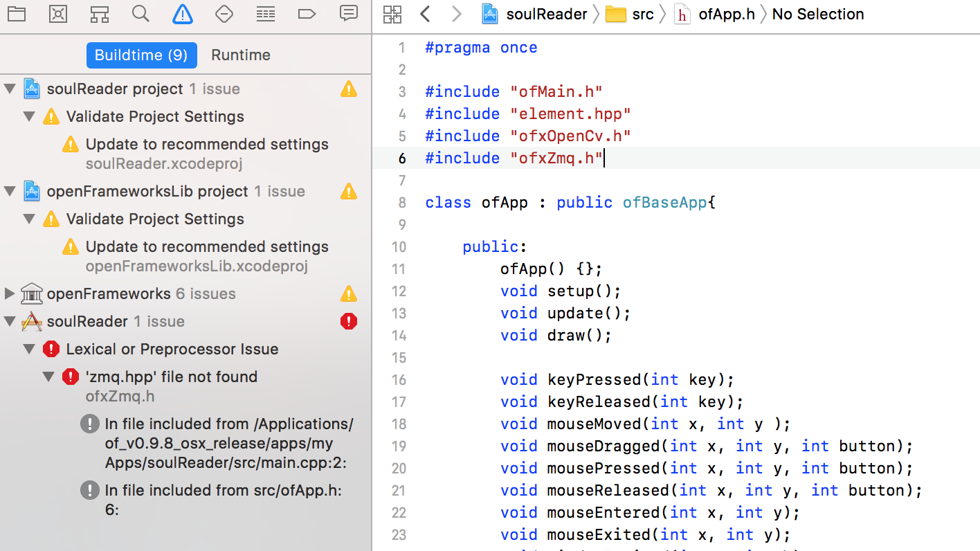
Task: Switch to the Runtime issues tab
Action: tap(240, 55)
